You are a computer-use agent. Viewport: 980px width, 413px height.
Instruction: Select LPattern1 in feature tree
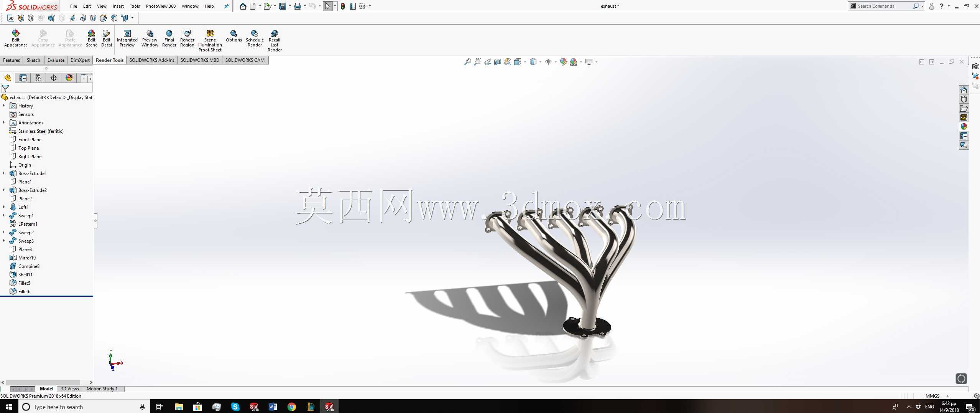click(x=28, y=224)
